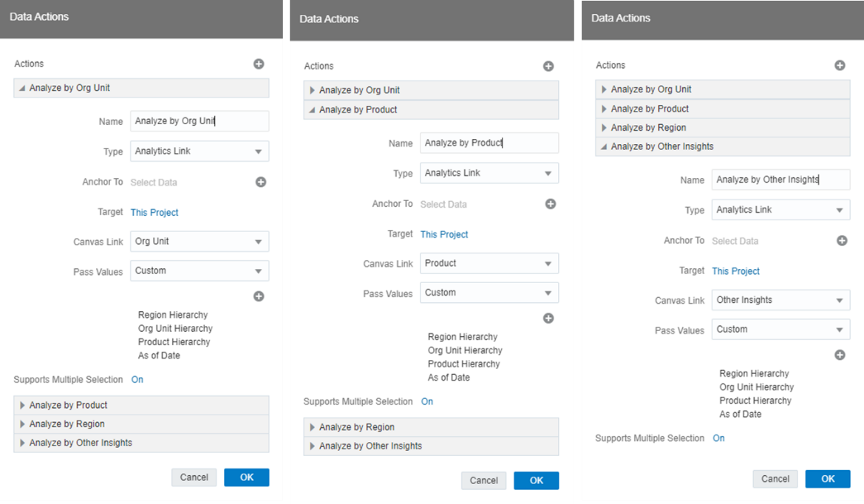Screen dimensions: 864x504
Task: Toggle Supports Multiple Selection On in right dialog
Action: click(x=718, y=438)
